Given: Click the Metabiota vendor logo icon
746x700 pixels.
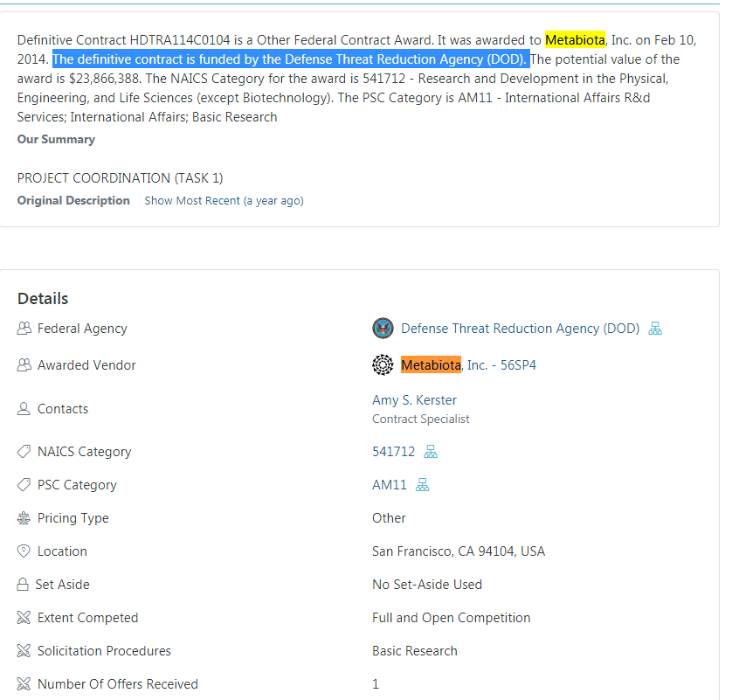Looking at the screenshot, I should [x=383, y=365].
